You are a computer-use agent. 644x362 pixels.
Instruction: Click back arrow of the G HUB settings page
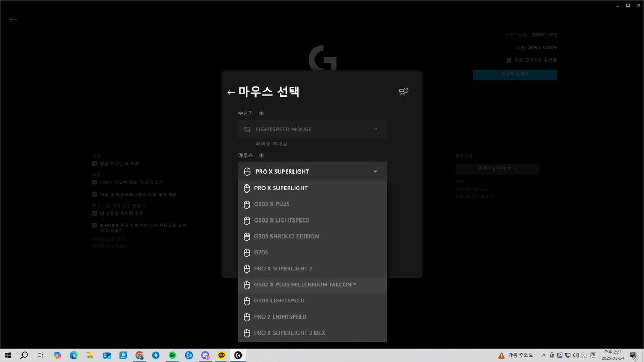[x=13, y=19]
